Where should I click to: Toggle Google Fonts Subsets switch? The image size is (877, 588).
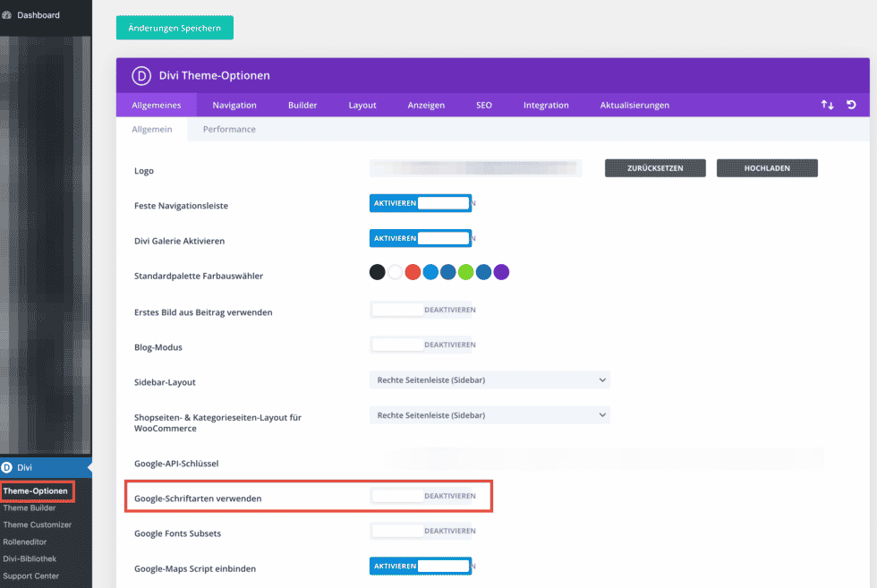(x=421, y=531)
